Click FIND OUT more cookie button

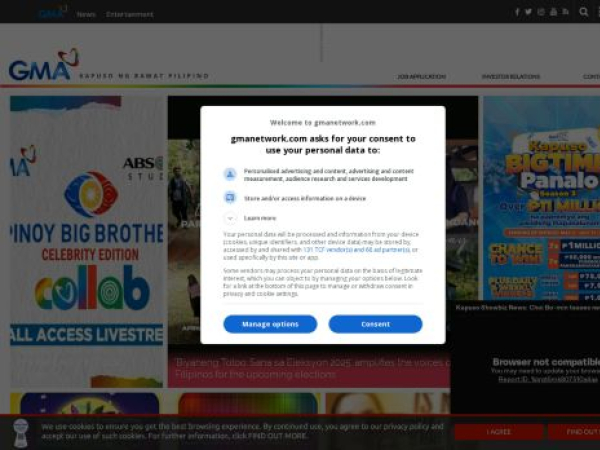(574, 432)
